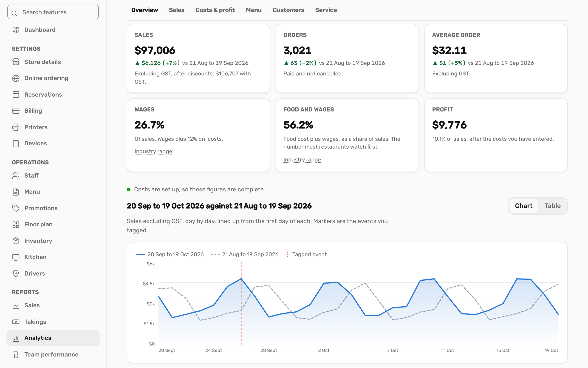Click the Billing card icon
This screenshot has height=368, width=588.
coord(16,111)
